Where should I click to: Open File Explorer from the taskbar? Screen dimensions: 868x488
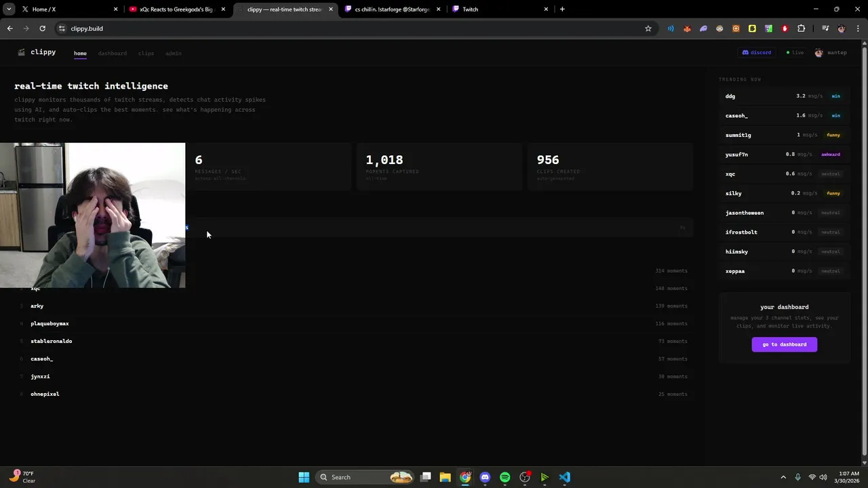[445, 477]
